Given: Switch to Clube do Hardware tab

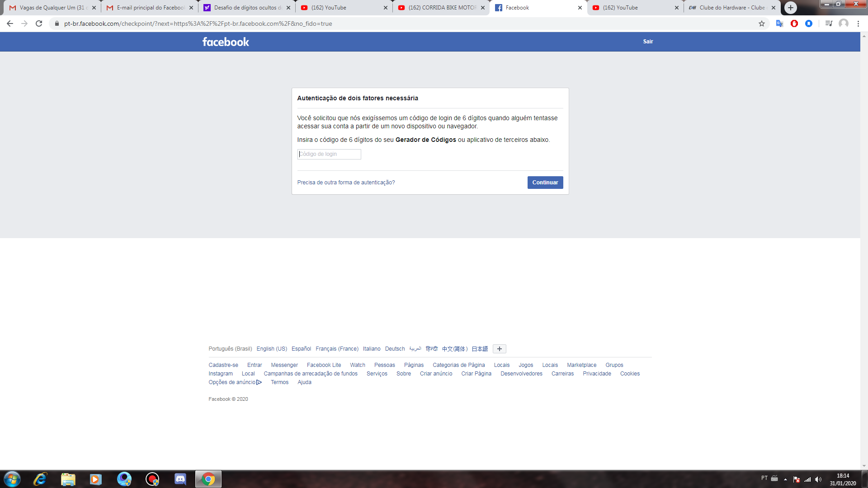Looking at the screenshot, I should (731, 8).
